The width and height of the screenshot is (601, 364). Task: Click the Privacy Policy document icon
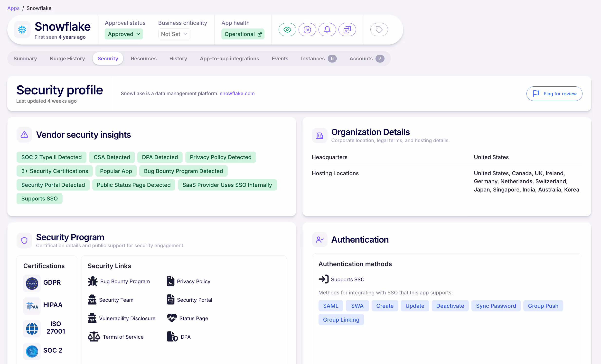pos(170,282)
